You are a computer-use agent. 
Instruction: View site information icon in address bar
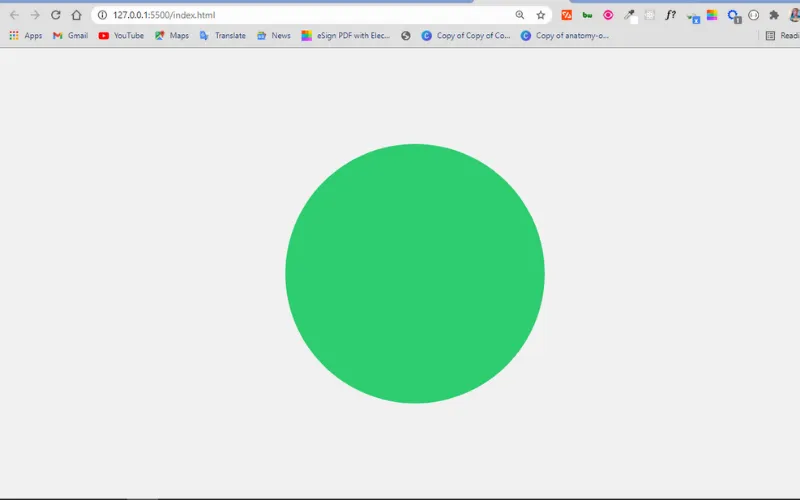(x=103, y=15)
